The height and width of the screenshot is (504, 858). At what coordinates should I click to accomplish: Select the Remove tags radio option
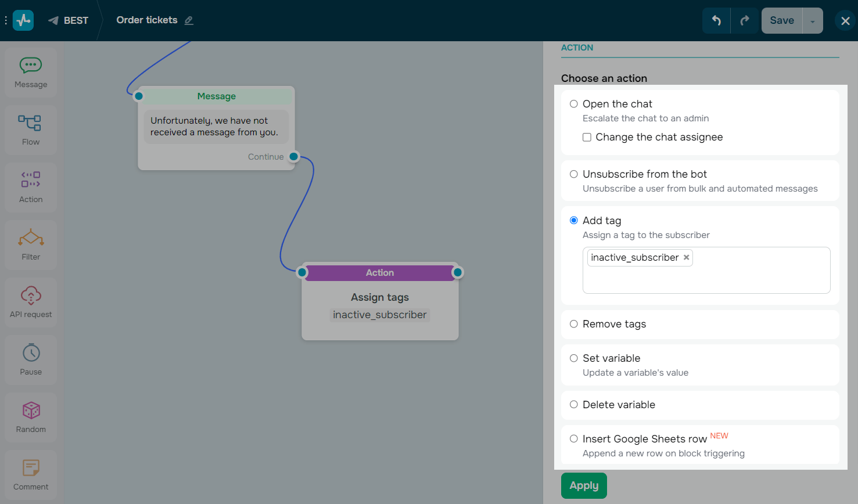tap(574, 324)
